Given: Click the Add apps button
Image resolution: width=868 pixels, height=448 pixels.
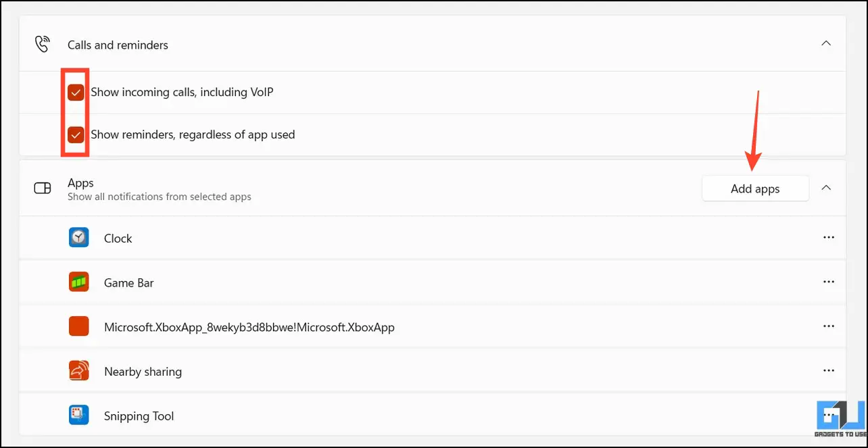Looking at the screenshot, I should [755, 189].
